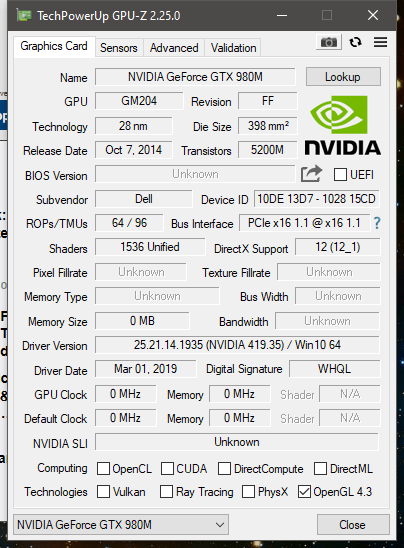Click the Default Clock row Shader N/A field
Viewport: 404px width, 548px height.
pos(350,418)
